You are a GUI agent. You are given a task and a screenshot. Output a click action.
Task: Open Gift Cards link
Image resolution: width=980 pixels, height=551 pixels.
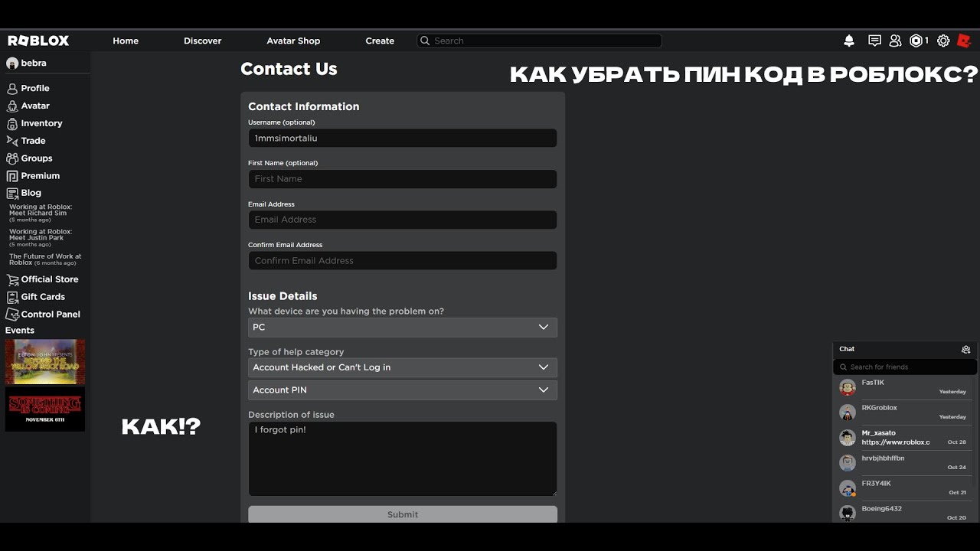43,297
